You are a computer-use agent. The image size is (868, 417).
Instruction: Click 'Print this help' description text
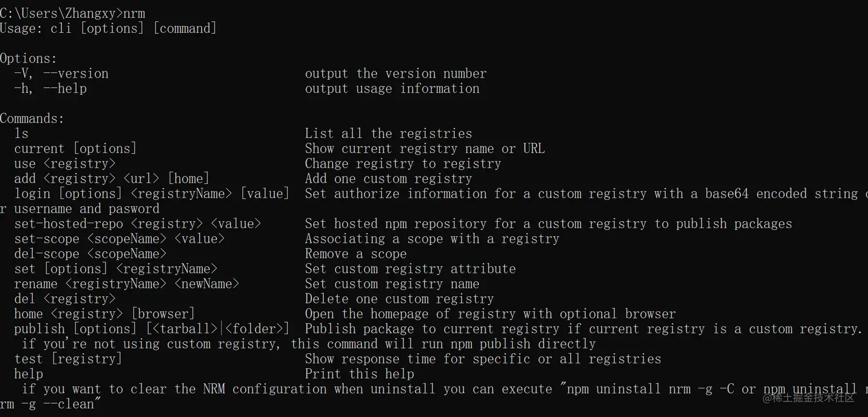(359, 374)
